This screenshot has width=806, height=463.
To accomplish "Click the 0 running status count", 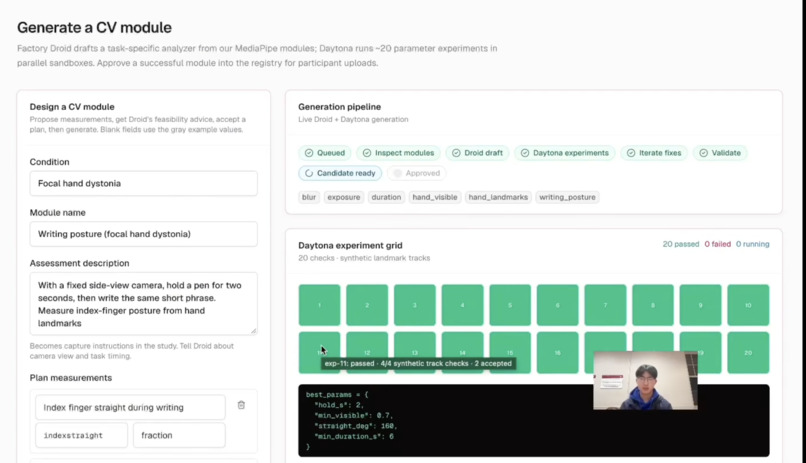I will coord(753,244).
